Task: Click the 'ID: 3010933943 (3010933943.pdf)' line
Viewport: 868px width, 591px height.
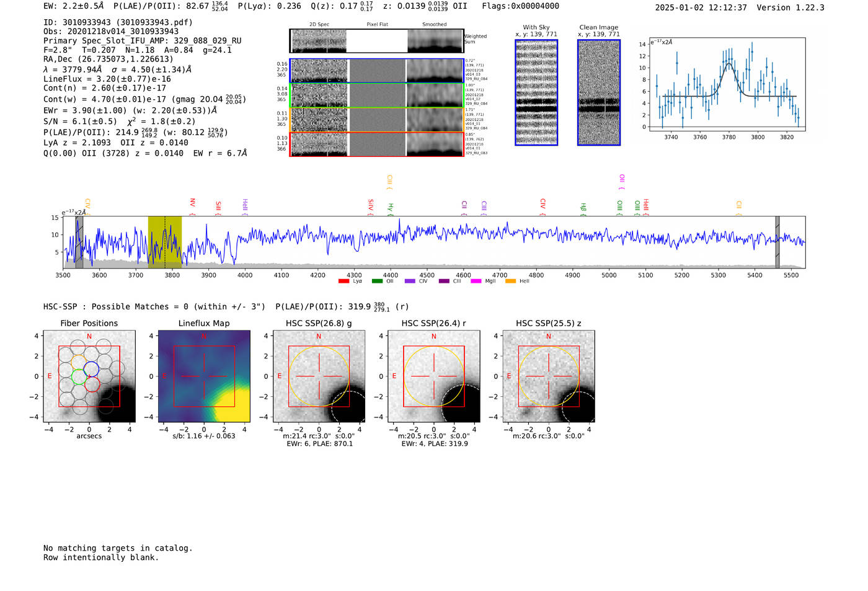Action: tap(118, 22)
